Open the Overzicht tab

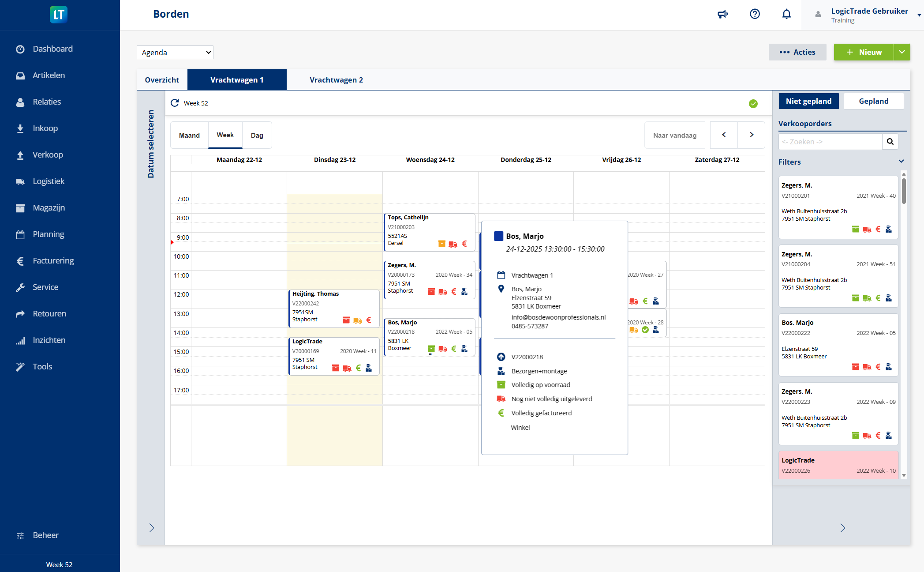[161, 79]
